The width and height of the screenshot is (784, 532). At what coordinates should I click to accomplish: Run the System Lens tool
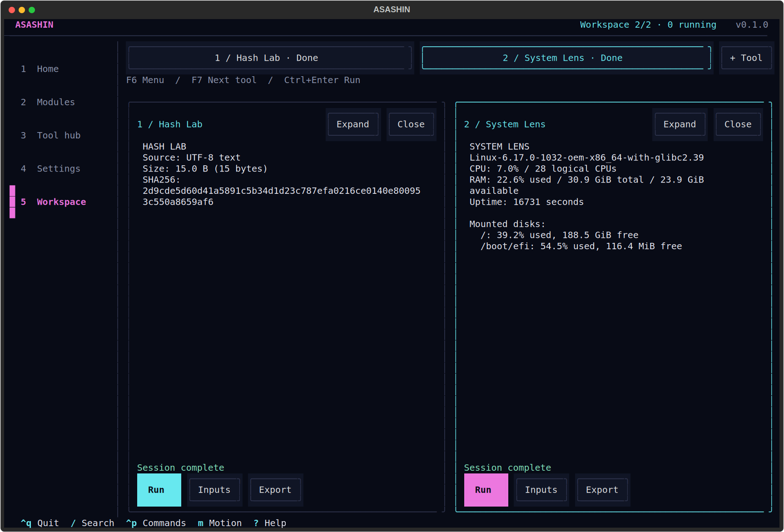(486, 490)
